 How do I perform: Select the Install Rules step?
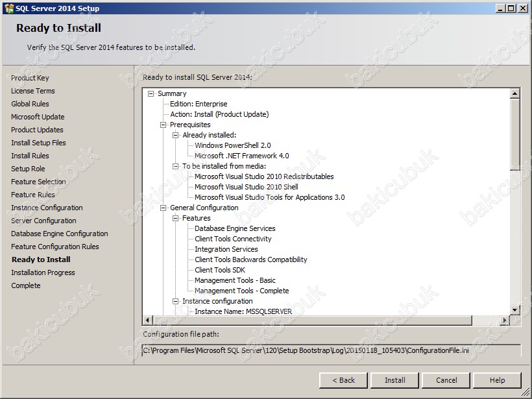[30, 156]
